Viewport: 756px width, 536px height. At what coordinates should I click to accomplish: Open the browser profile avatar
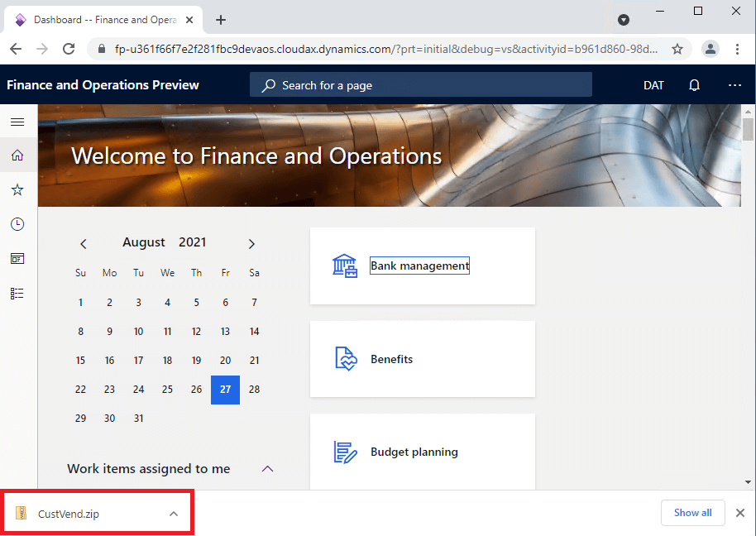pyautogui.click(x=711, y=49)
